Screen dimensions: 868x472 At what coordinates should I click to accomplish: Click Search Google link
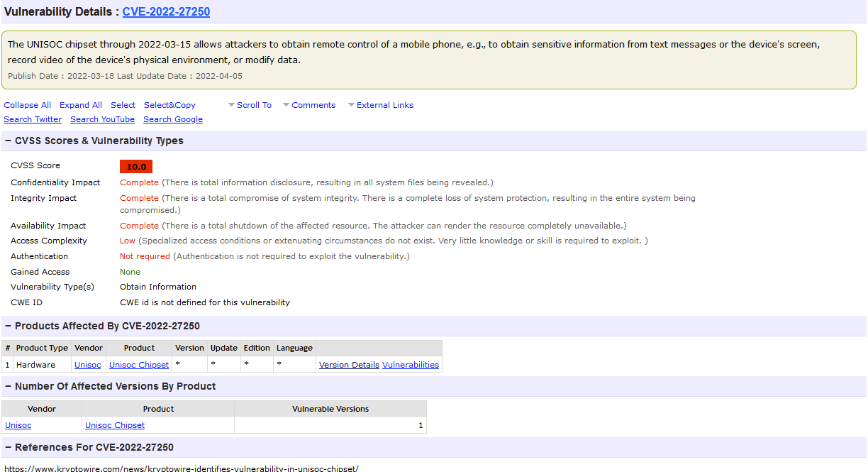click(173, 119)
